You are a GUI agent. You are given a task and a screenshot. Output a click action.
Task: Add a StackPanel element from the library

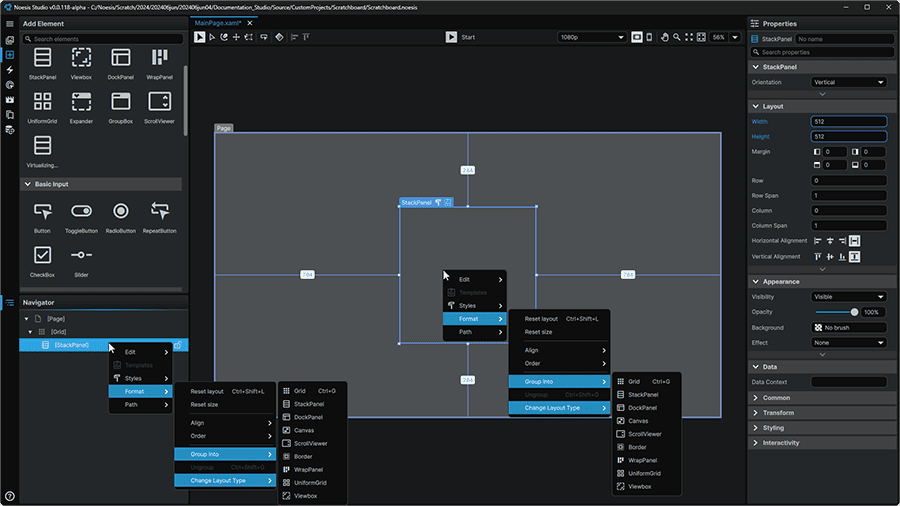pyautogui.click(x=42, y=64)
